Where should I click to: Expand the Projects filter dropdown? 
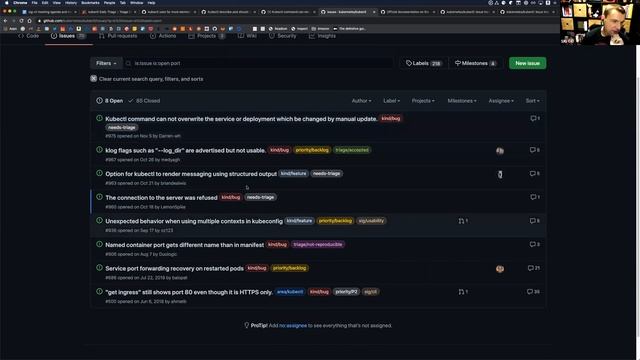[423, 100]
